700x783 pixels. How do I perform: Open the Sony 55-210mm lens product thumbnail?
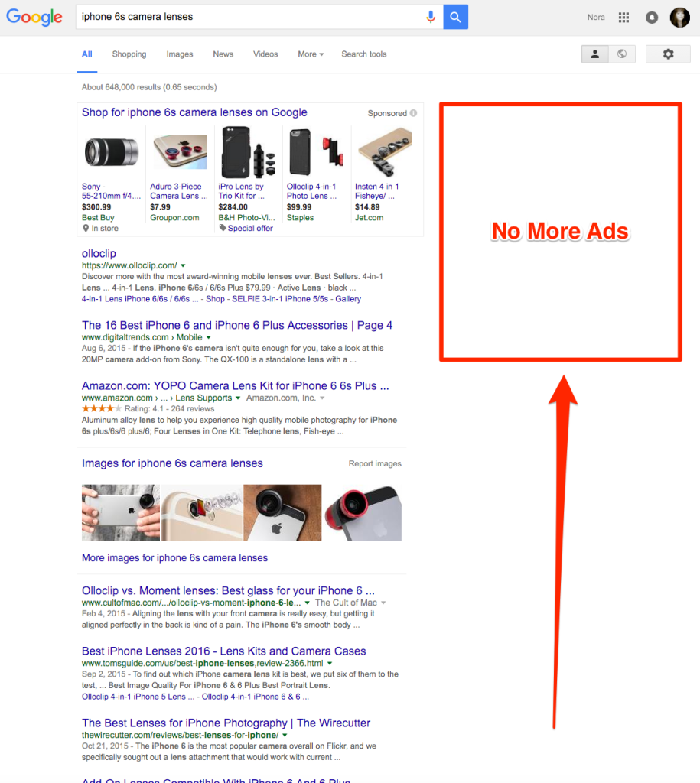coord(112,152)
